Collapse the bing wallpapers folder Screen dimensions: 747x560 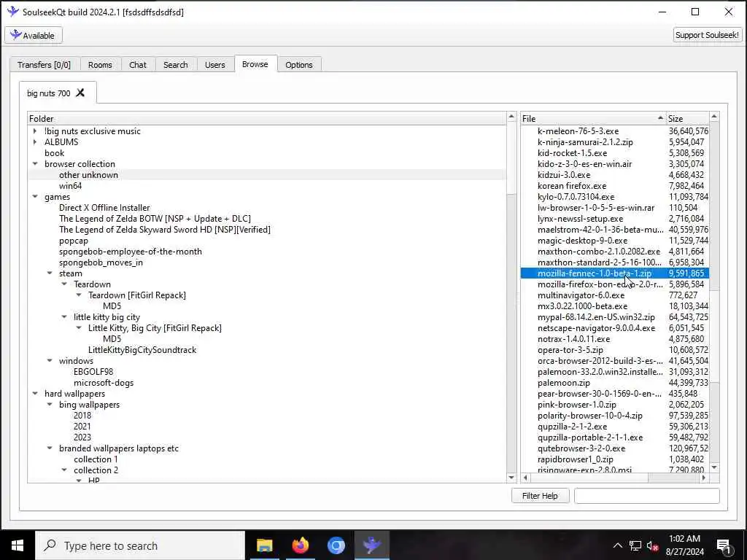[50, 405]
